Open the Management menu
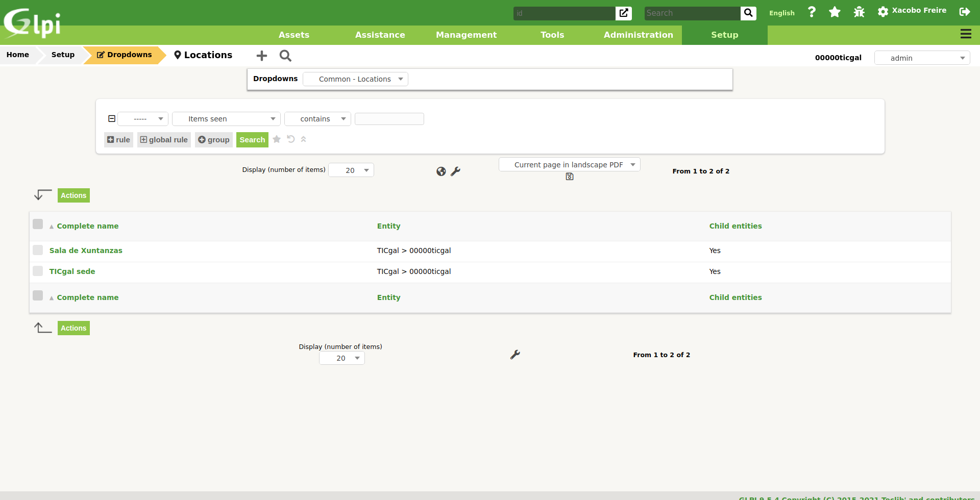Viewport: 980px width, 500px height. pyautogui.click(x=466, y=35)
